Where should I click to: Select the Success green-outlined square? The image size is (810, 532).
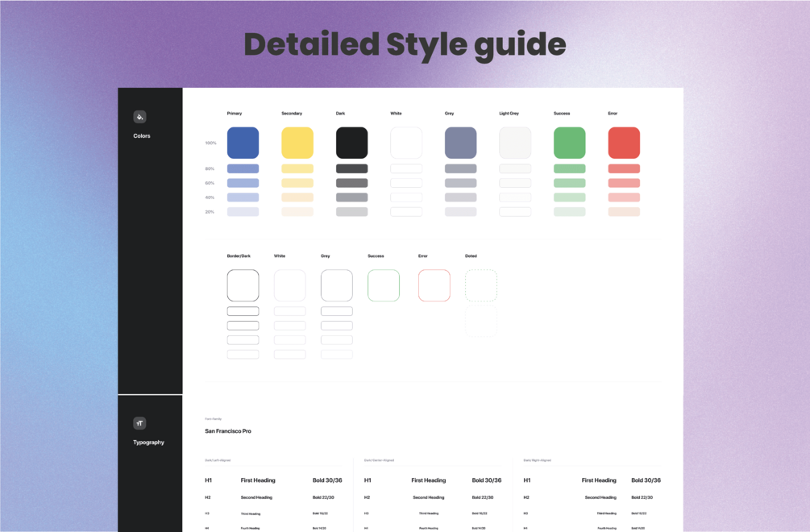(384, 285)
